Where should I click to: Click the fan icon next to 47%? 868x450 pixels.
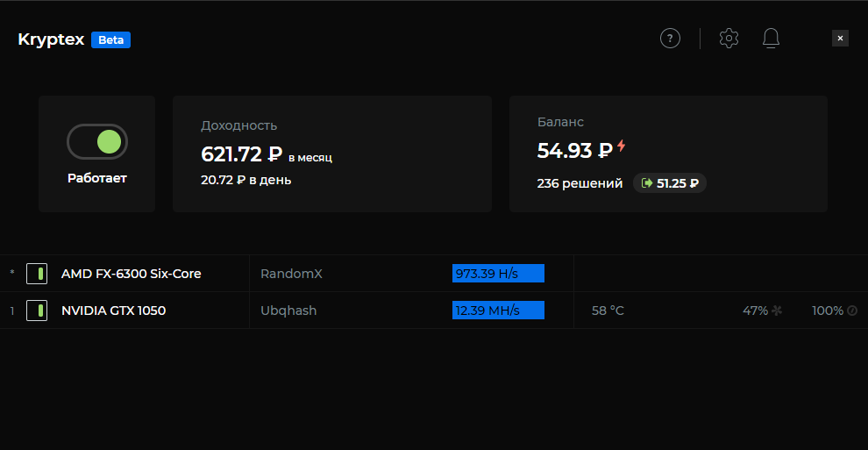pos(777,311)
